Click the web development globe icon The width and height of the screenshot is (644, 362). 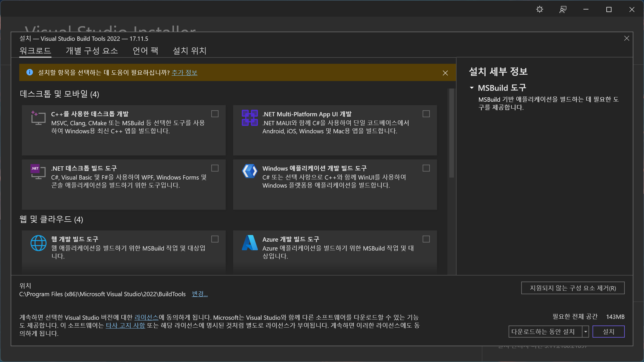tap(38, 243)
